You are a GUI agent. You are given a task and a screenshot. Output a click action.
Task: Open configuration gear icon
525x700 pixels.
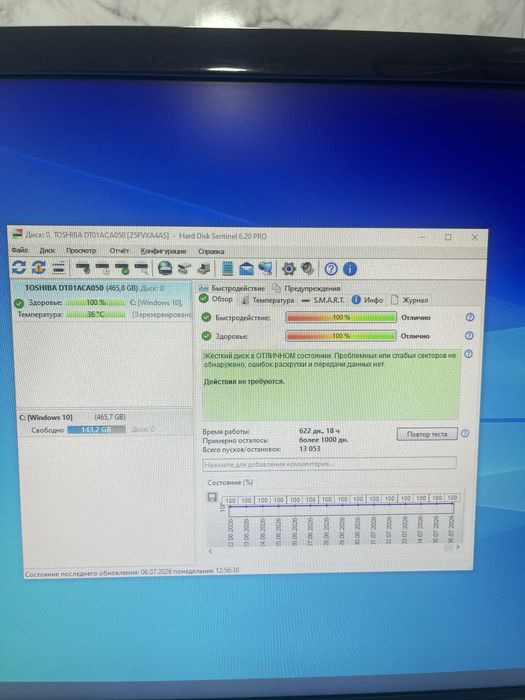tap(289, 269)
